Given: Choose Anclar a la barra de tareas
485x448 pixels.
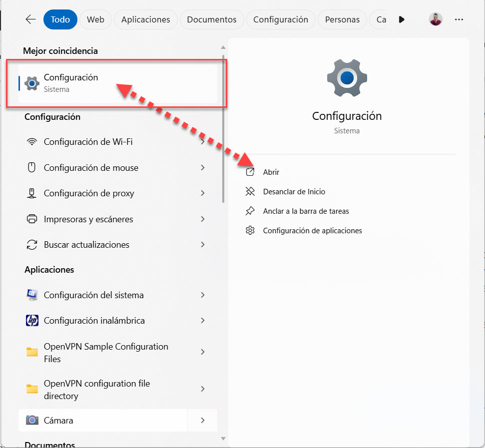Looking at the screenshot, I should tap(306, 211).
